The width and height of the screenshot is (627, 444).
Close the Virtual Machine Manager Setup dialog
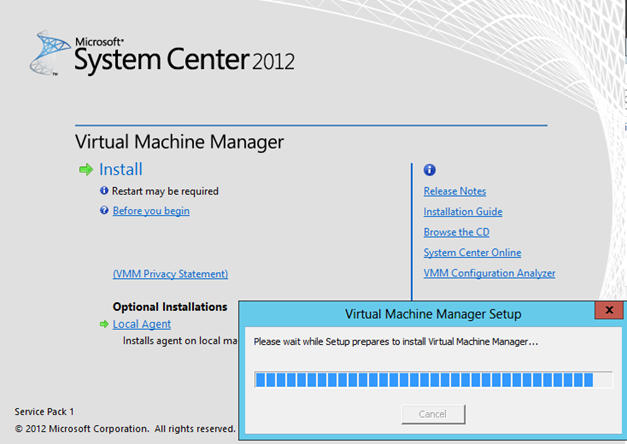(609, 310)
